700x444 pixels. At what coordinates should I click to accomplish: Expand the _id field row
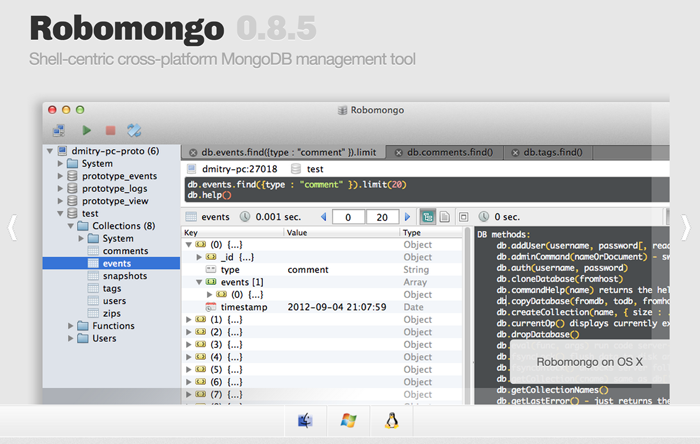[199, 257]
